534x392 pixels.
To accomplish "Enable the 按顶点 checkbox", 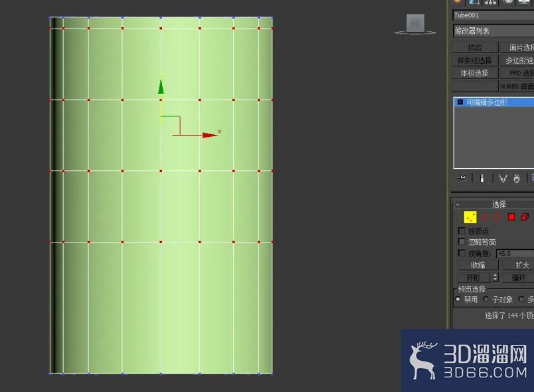I will [462, 231].
